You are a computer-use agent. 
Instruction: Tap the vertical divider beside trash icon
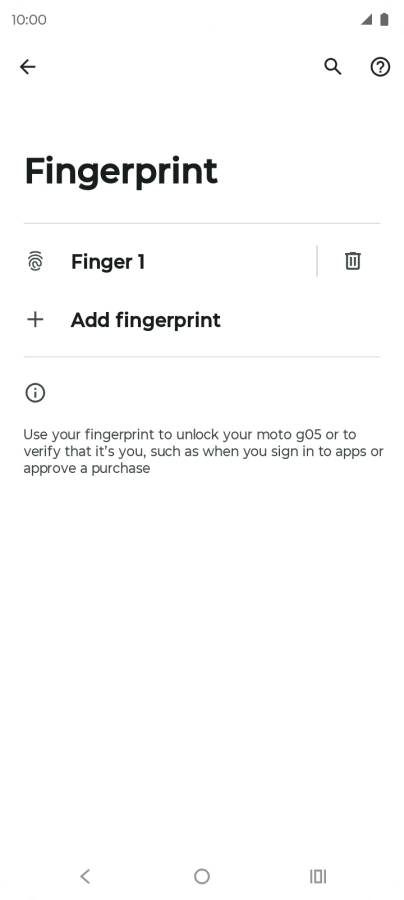317,261
